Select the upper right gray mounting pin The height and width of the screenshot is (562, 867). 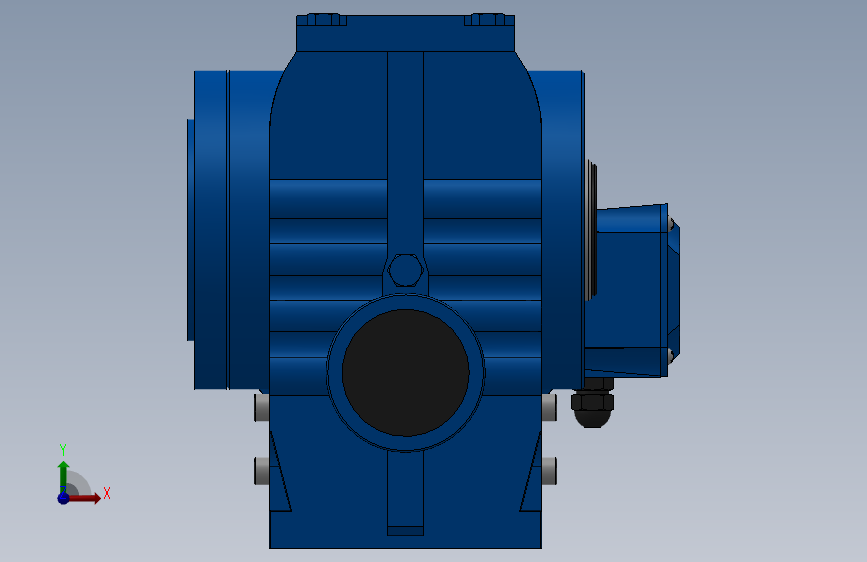coord(549,408)
